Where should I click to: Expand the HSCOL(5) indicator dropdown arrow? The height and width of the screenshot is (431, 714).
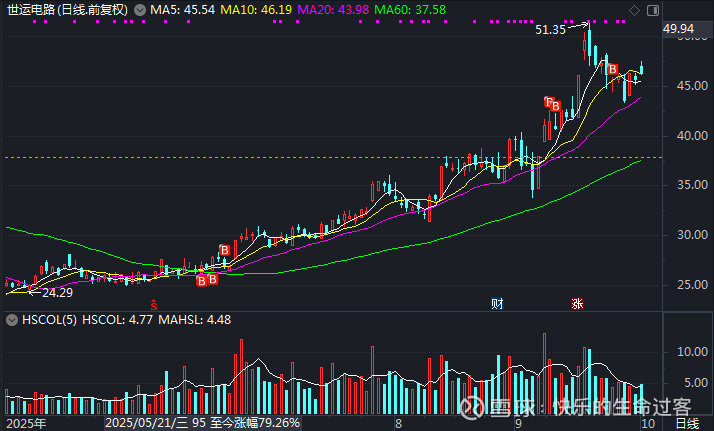click(x=12, y=320)
